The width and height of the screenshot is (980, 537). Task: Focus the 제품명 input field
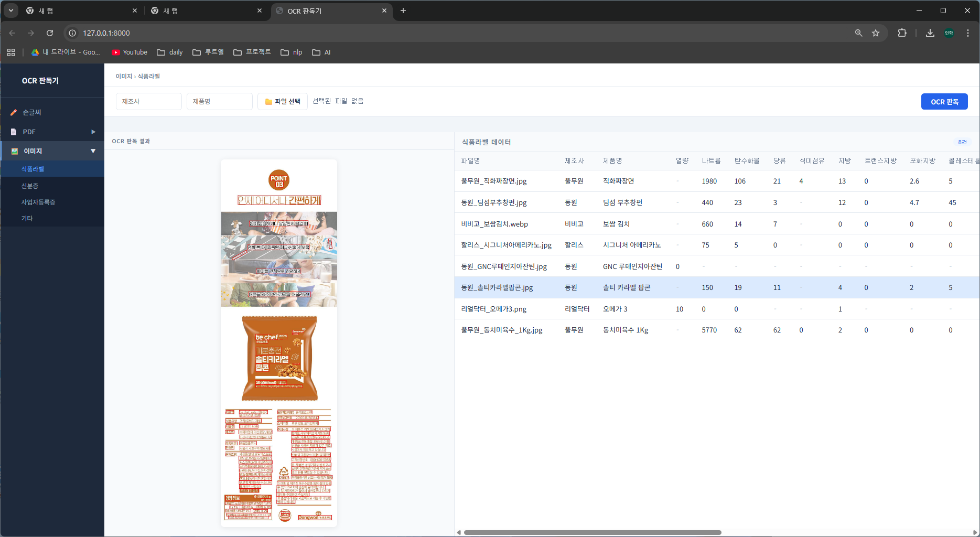[x=220, y=101]
